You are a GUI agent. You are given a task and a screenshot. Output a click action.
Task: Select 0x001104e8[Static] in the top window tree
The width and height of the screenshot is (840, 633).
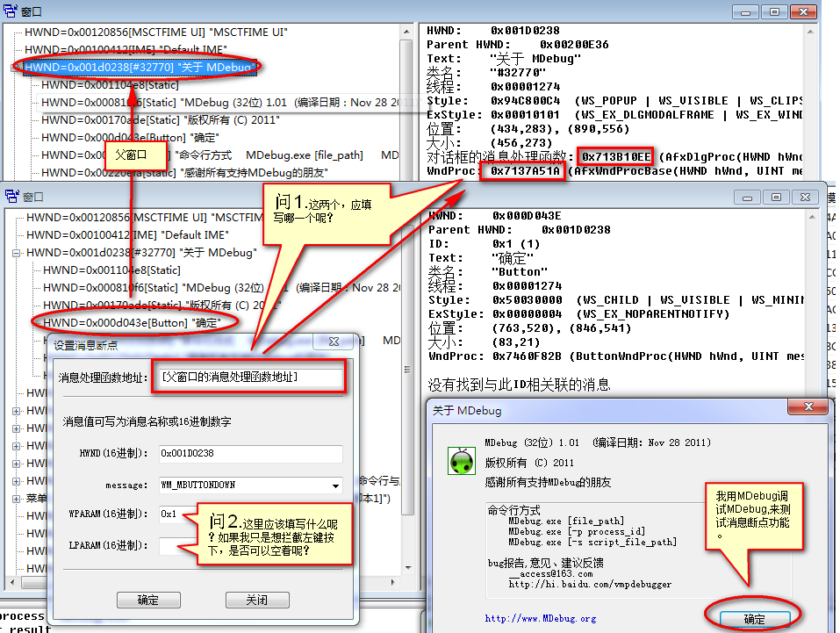pos(110,84)
